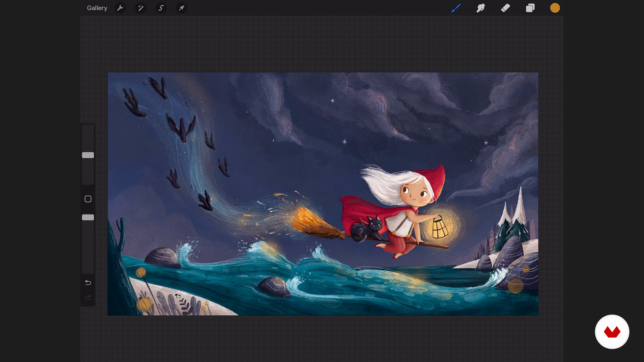Open the Layers panel
The image size is (644, 362).
coord(530,8)
